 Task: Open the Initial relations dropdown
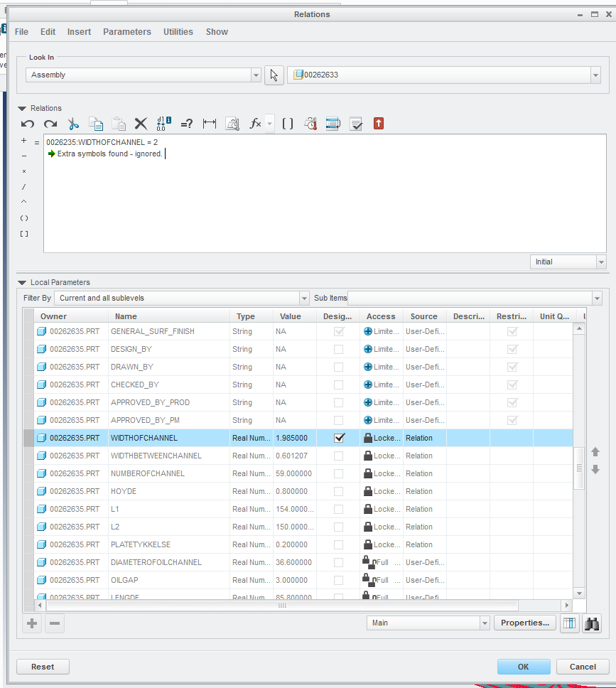point(601,262)
